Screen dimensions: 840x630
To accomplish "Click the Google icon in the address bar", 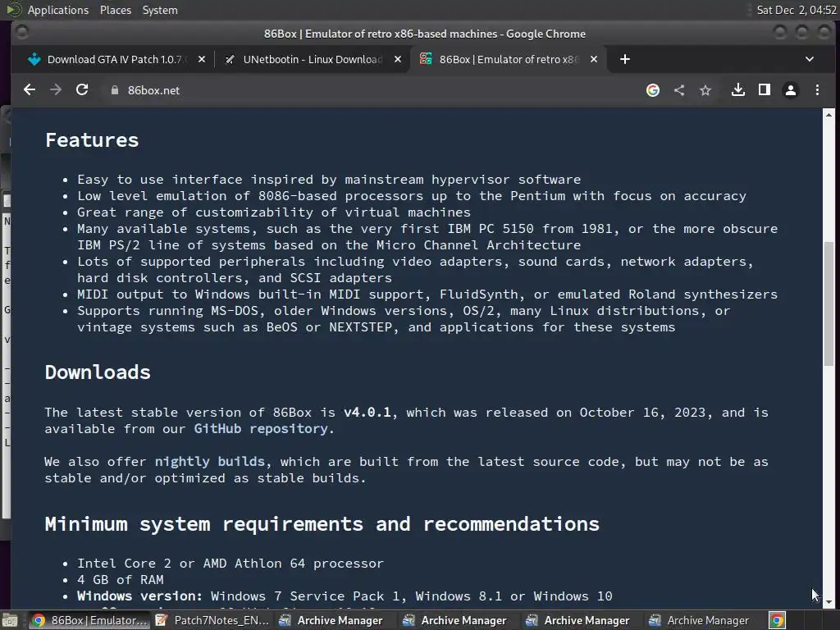I will click(x=652, y=90).
